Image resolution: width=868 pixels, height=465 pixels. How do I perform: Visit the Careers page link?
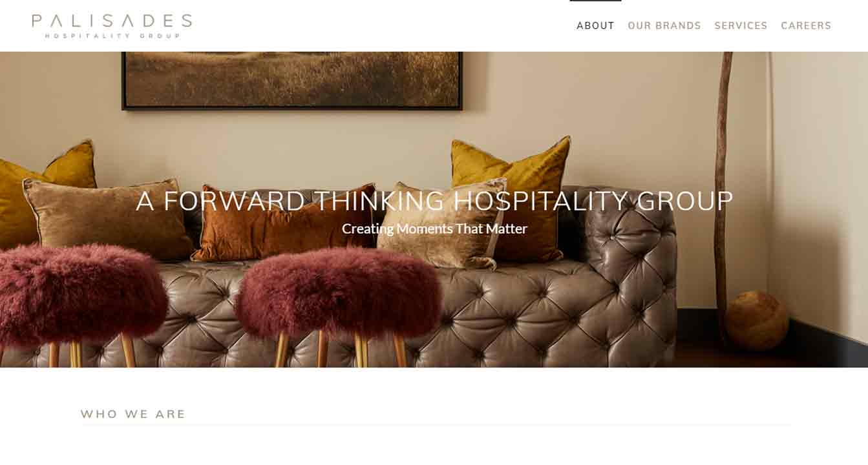[x=806, y=26]
